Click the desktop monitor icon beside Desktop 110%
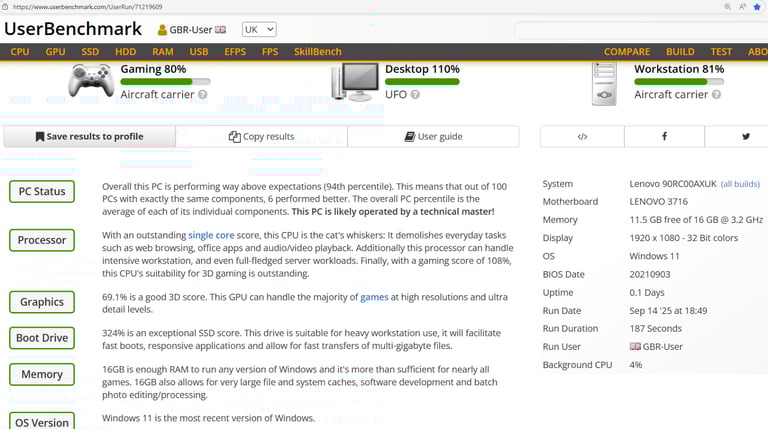Screen dimensions: 768x429 356,82
